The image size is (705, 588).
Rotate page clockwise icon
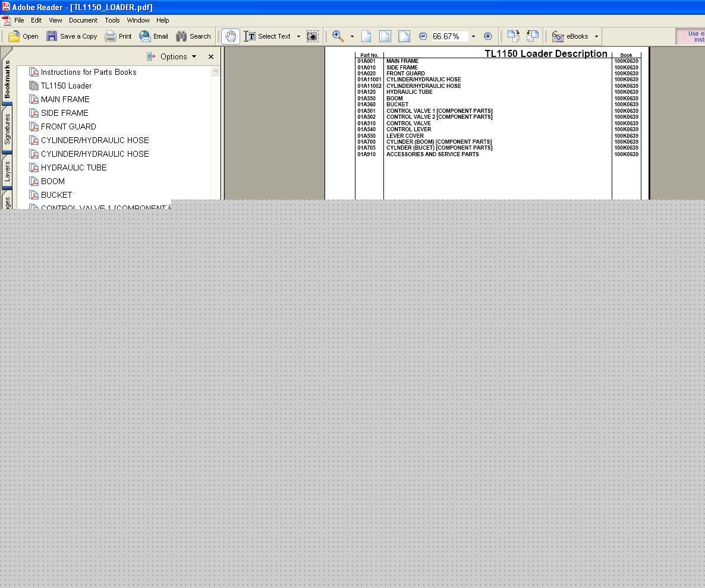point(513,36)
